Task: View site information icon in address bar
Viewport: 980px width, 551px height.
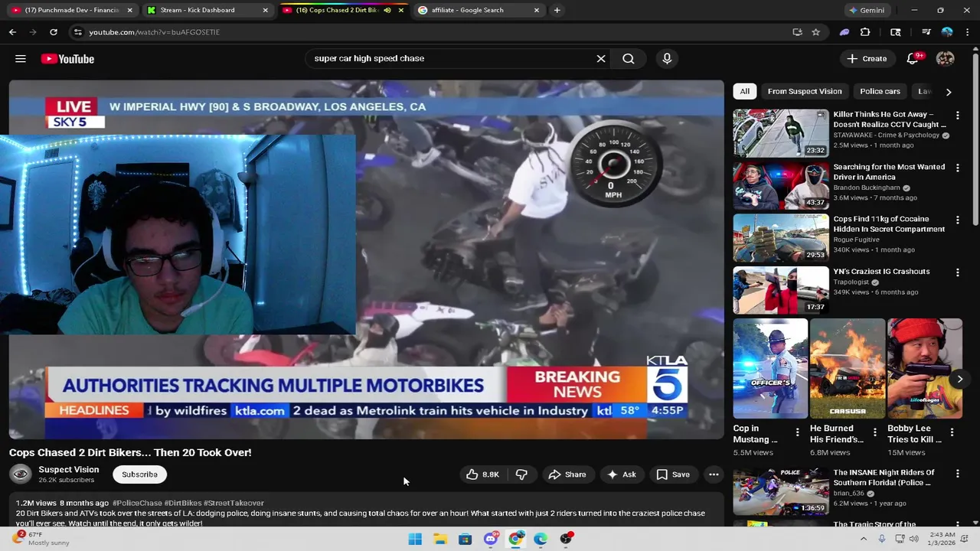Action: click(77, 32)
